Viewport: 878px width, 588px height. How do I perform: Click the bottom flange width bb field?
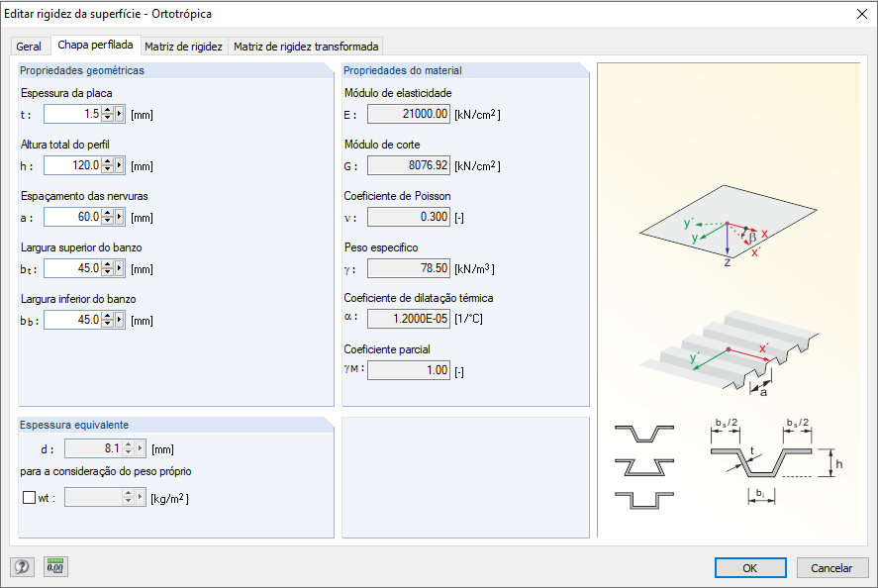tap(73, 320)
